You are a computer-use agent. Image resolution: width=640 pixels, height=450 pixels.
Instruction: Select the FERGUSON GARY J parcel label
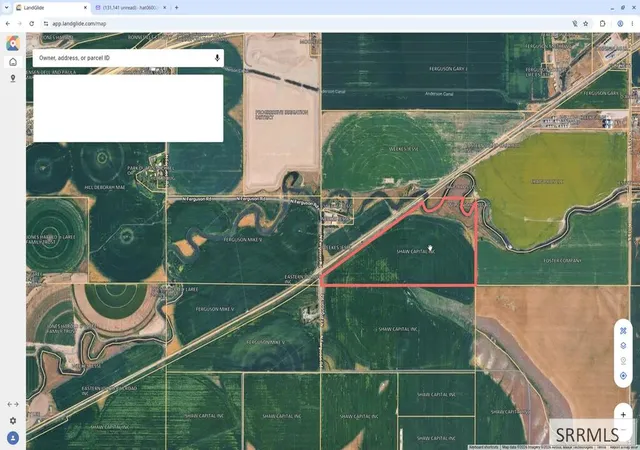click(x=448, y=69)
